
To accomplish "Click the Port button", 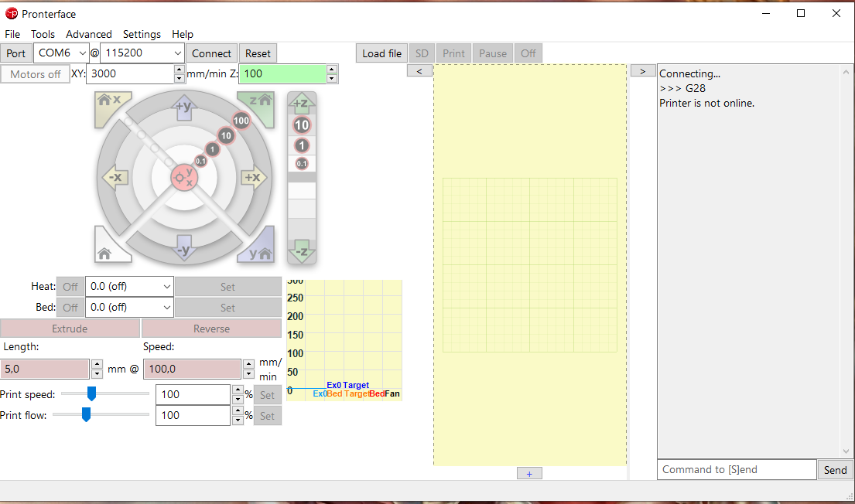I will pos(15,53).
